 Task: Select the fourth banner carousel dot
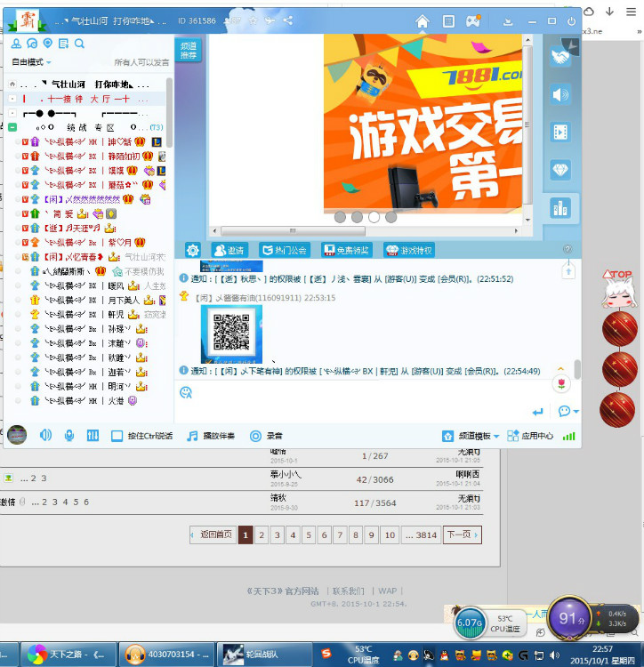coord(390,217)
